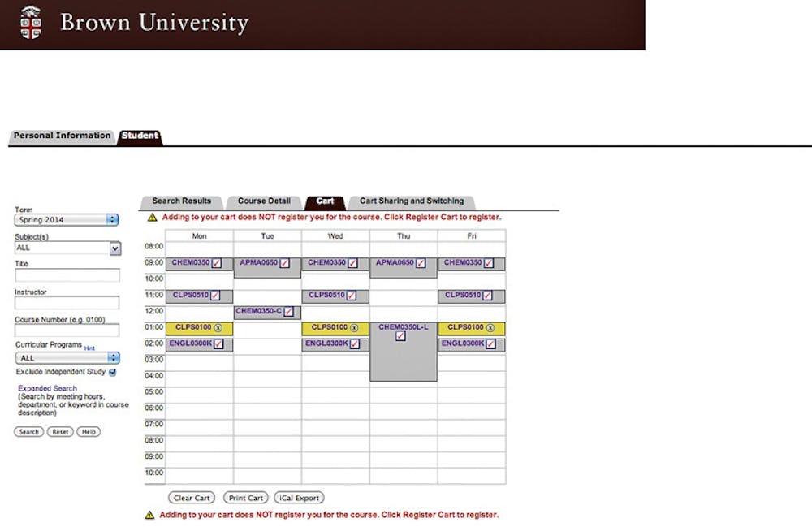
Task: Open the Cart Sharing and Switching tab
Action: click(x=412, y=201)
